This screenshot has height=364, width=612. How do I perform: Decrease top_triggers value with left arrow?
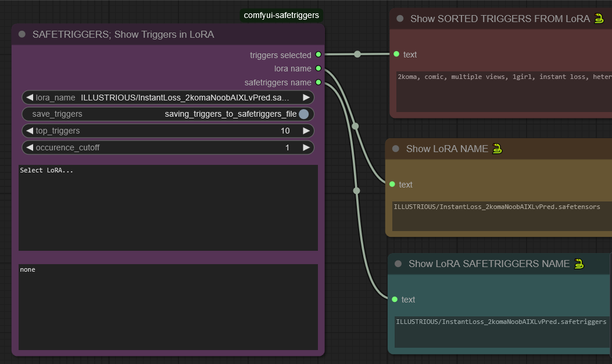pos(29,131)
